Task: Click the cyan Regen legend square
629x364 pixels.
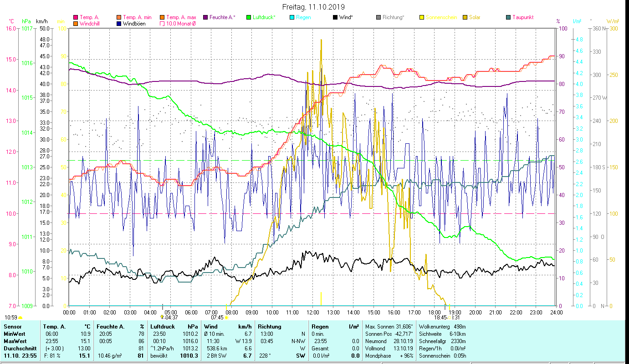Action: click(x=292, y=17)
